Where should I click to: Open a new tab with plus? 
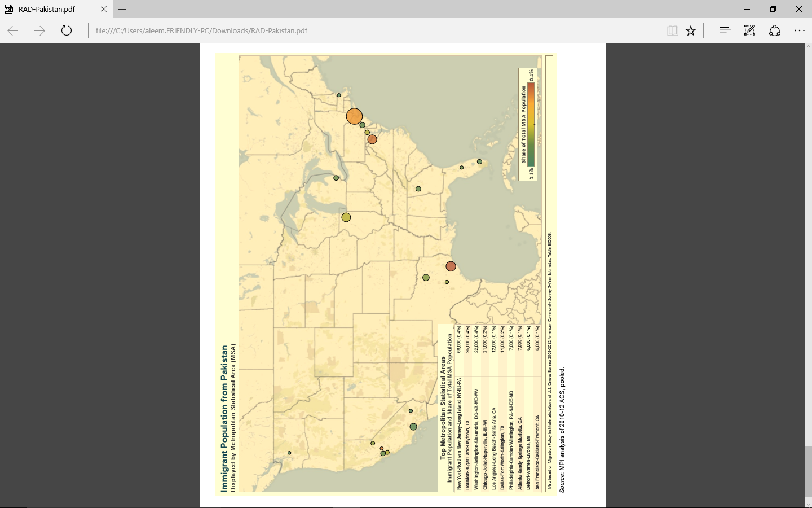pos(122,9)
